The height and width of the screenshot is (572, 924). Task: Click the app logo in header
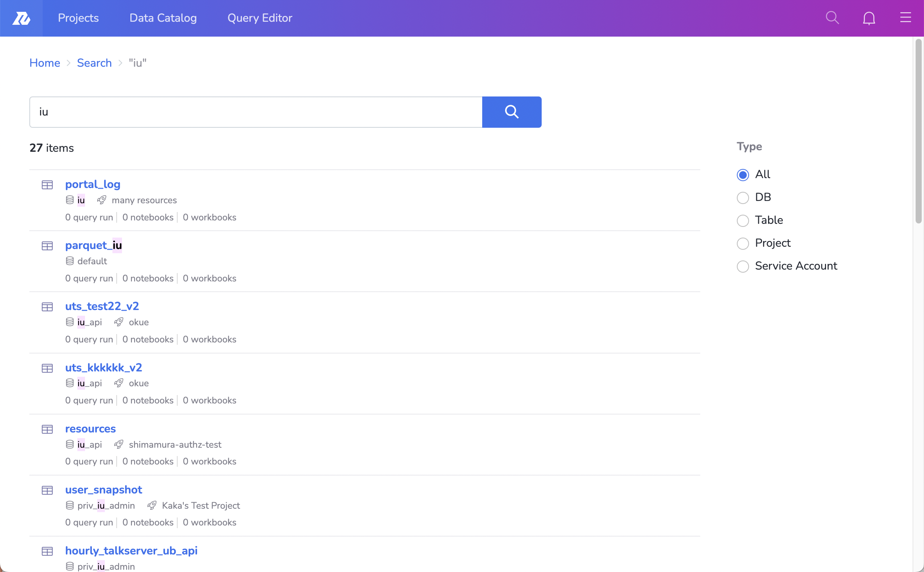21,18
